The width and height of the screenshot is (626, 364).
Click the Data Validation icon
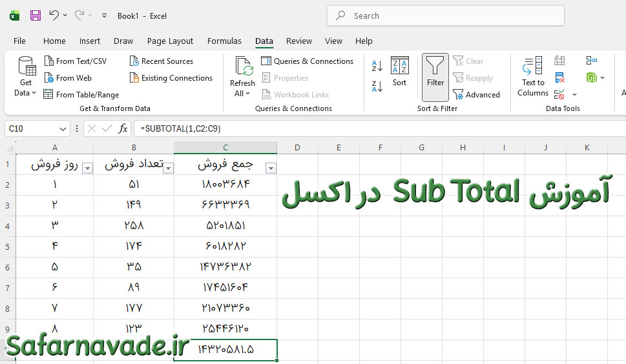tap(559, 94)
